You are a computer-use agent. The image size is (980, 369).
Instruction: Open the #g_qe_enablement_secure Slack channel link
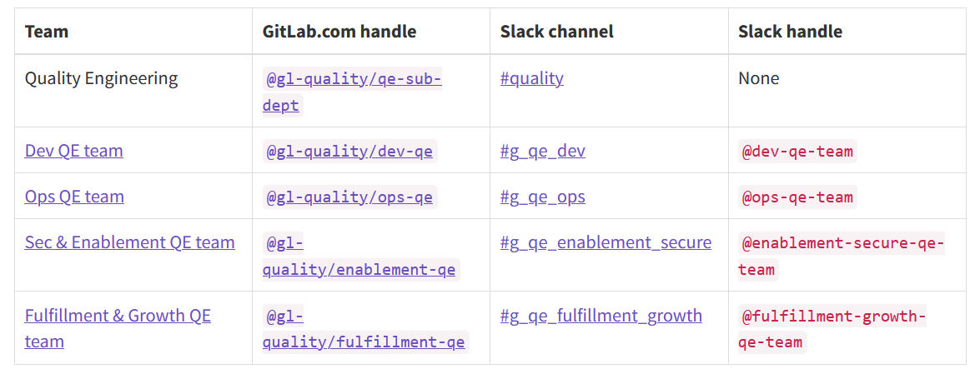pyautogui.click(x=606, y=242)
